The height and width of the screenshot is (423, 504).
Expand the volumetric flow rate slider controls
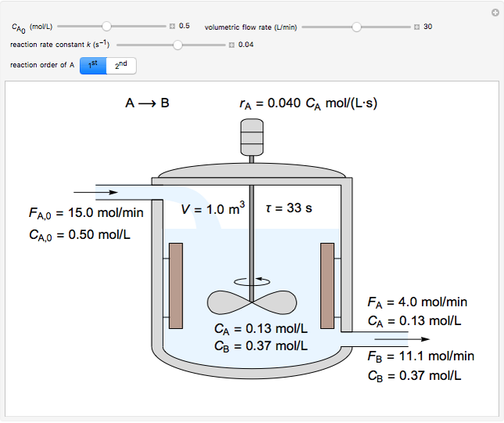click(x=417, y=27)
